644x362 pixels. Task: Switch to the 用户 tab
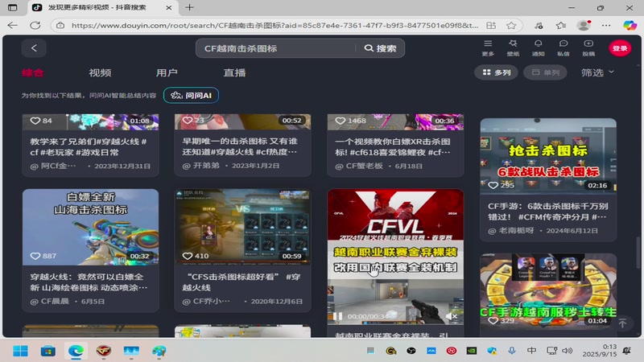pyautogui.click(x=167, y=72)
